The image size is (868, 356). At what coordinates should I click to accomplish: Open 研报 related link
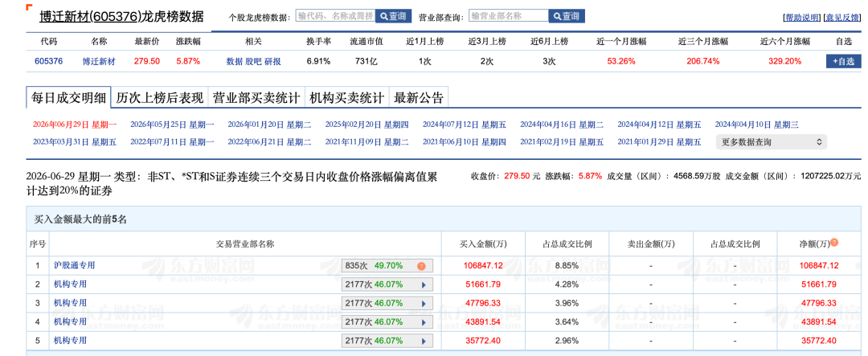pyautogui.click(x=273, y=61)
